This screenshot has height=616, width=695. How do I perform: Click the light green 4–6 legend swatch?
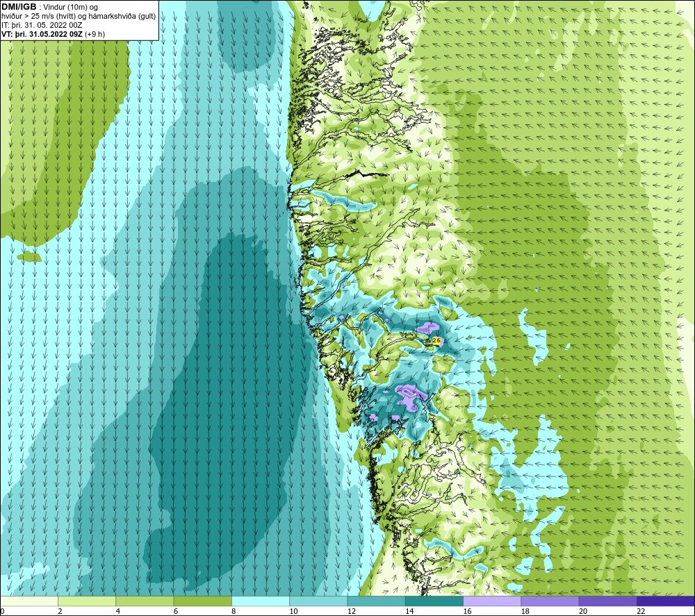click(145, 601)
